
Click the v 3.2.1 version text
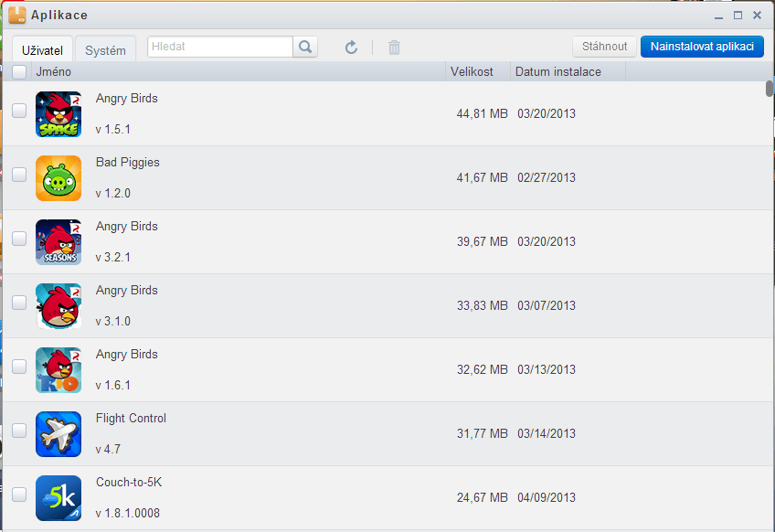tap(113, 258)
